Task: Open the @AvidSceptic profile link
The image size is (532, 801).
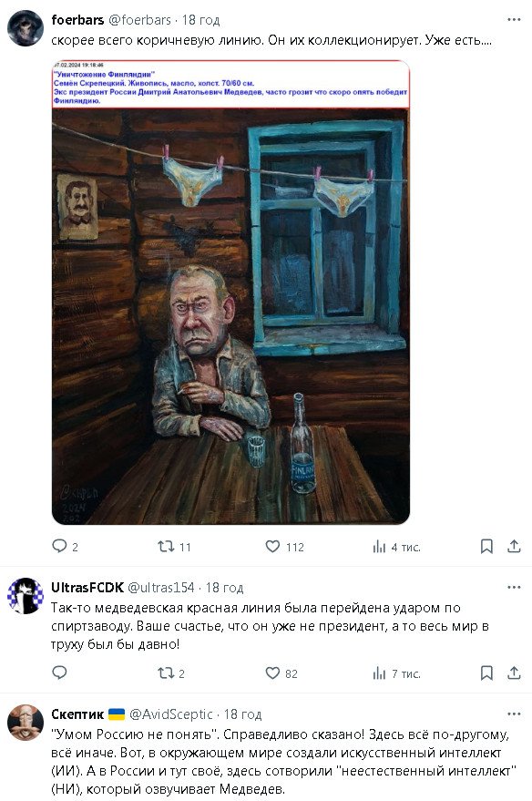Action: 171,714
